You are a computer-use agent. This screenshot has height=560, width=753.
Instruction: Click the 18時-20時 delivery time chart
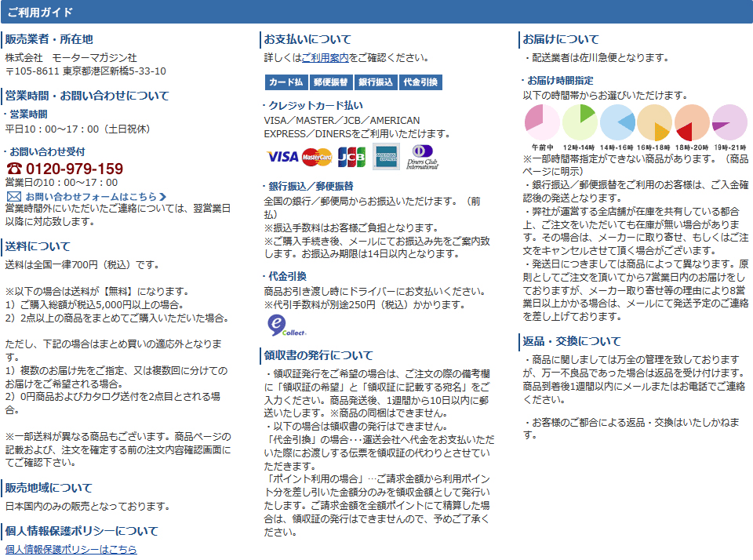pos(692,122)
